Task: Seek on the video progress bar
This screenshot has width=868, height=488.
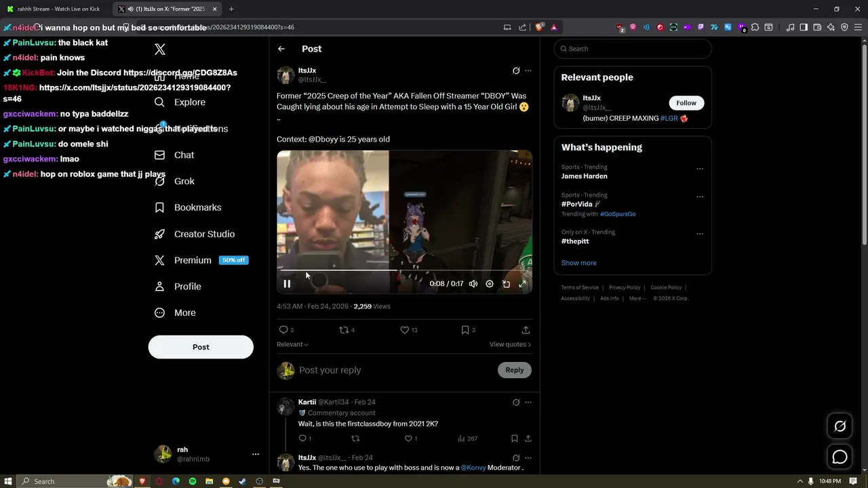Action: [x=404, y=270]
